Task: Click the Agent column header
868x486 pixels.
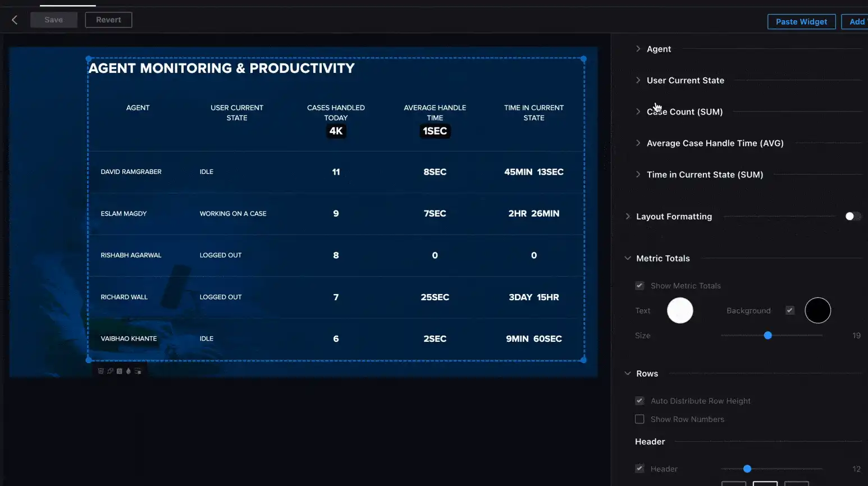Action: (138, 108)
